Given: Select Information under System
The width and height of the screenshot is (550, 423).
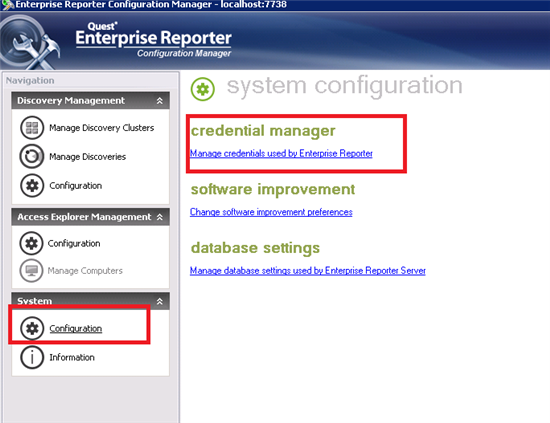Looking at the screenshot, I should (x=72, y=357).
